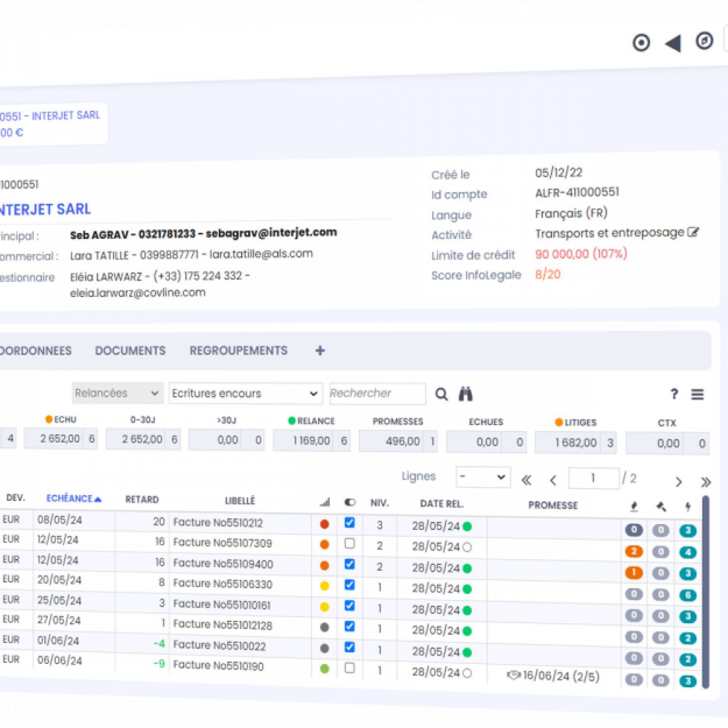The image size is (728, 728).
Task: Click the toggle column header icon
Action: pyautogui.click(x=349, y=502)
